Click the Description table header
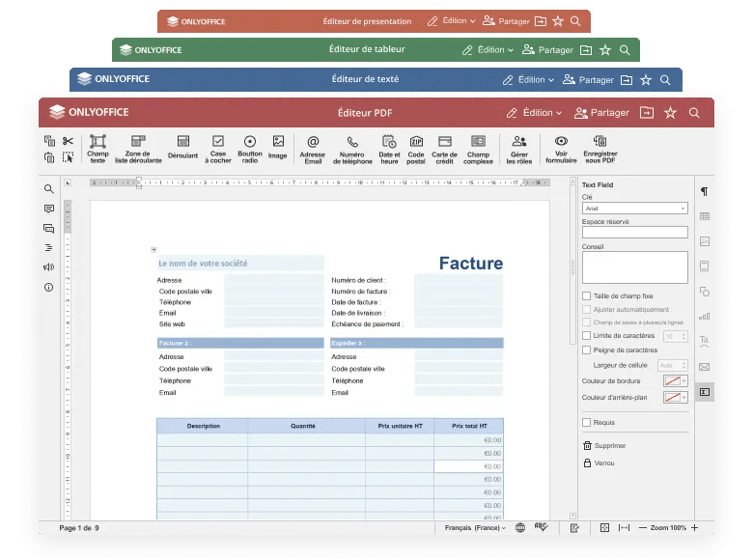Screen dimensions: 753x560 click(203, 426)
